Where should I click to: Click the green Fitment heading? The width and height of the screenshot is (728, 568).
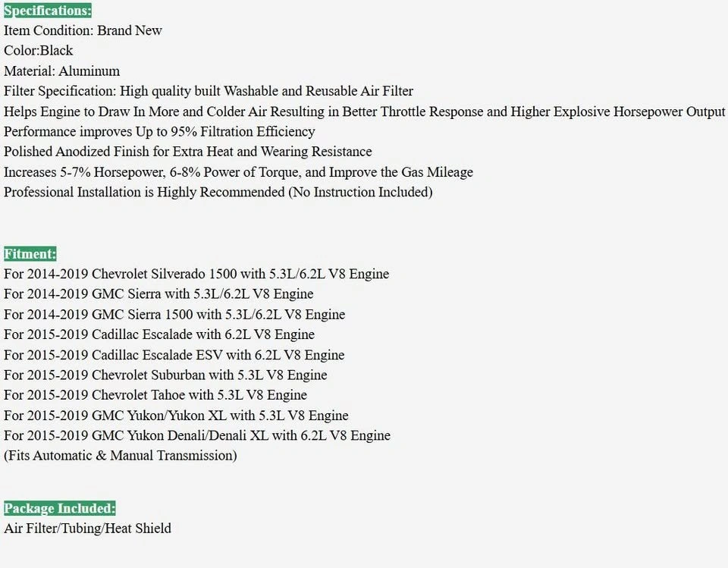30,253
